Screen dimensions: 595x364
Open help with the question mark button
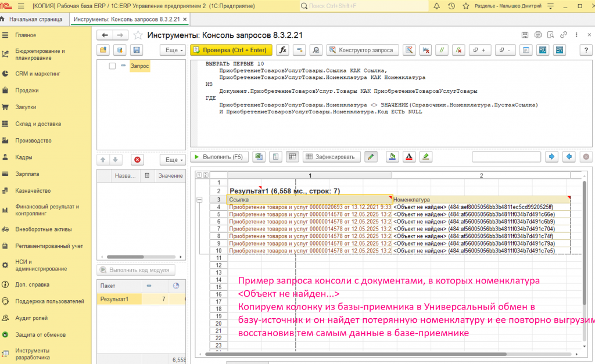point(586,50)
